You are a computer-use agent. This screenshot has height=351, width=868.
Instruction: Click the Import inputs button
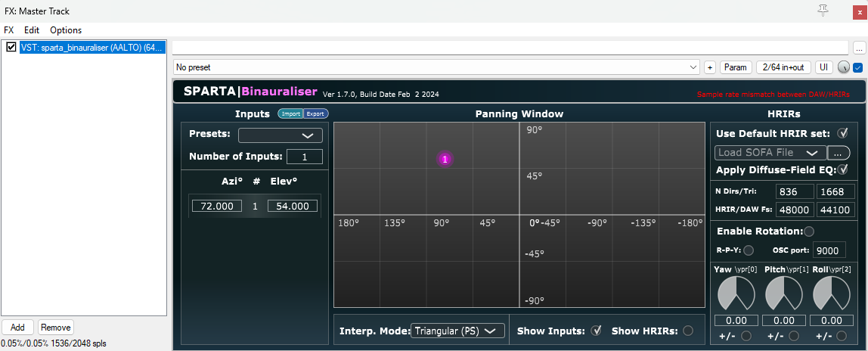tap(290, 114)
